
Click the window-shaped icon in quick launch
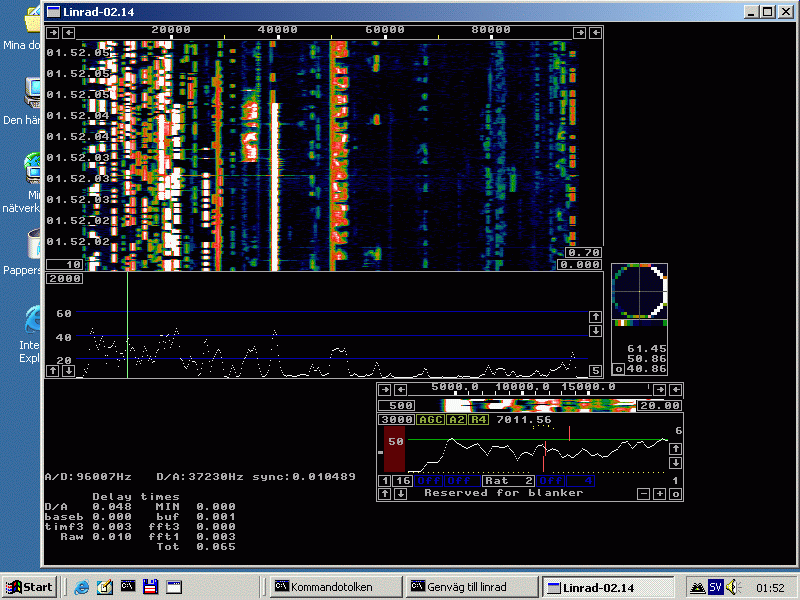click(x=174, y=587)
